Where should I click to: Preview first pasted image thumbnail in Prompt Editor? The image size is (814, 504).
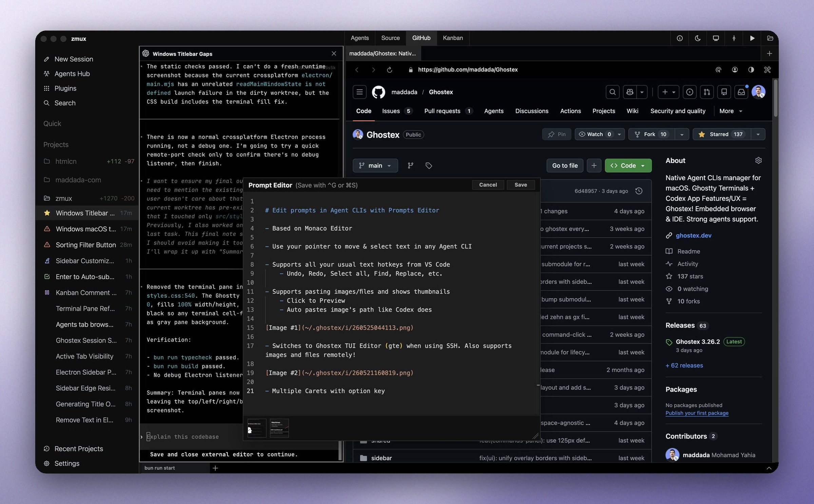[x=257, y=428]
